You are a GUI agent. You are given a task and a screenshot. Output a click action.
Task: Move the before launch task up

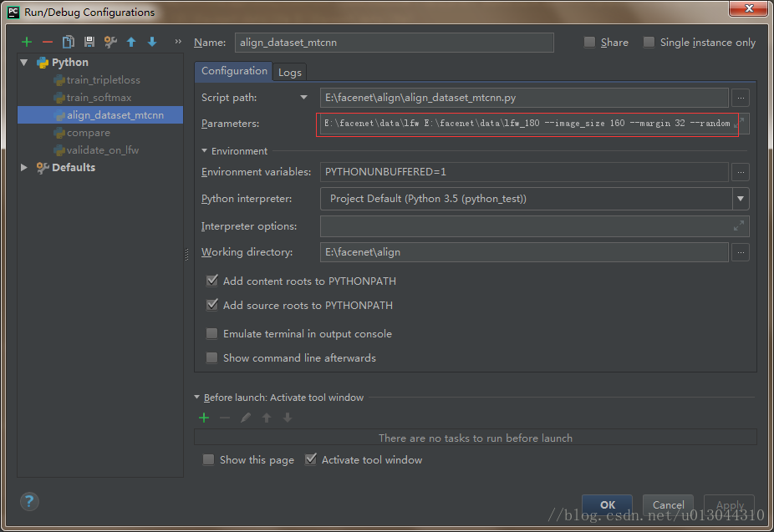click(x=267, y=418)
